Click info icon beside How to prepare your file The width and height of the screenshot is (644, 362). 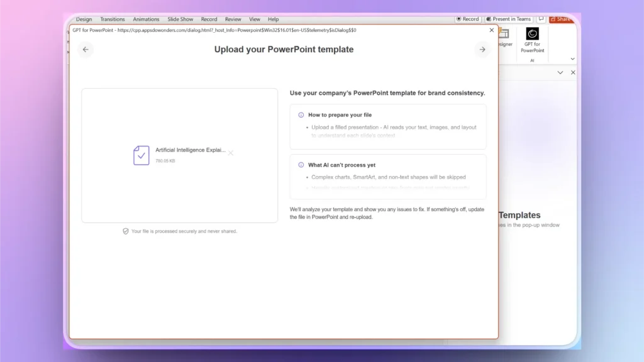[x=301, y=115]
